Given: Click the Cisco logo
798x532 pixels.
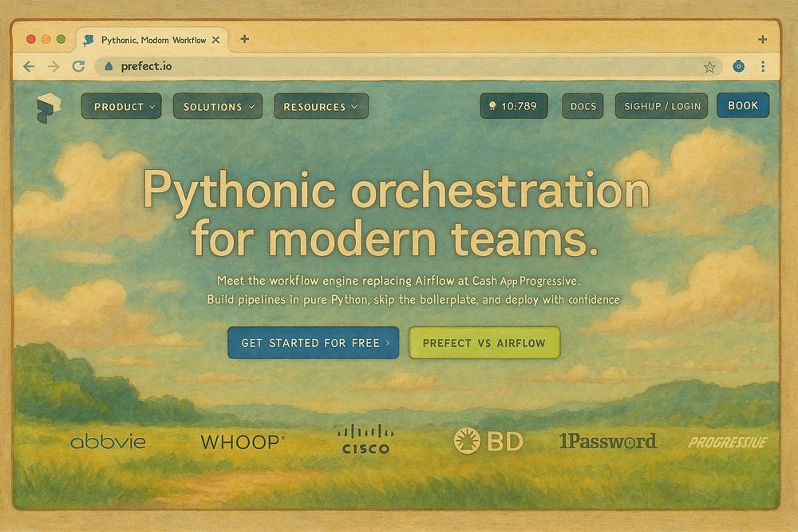Looking at the screenshot, I should pos(365,439).
